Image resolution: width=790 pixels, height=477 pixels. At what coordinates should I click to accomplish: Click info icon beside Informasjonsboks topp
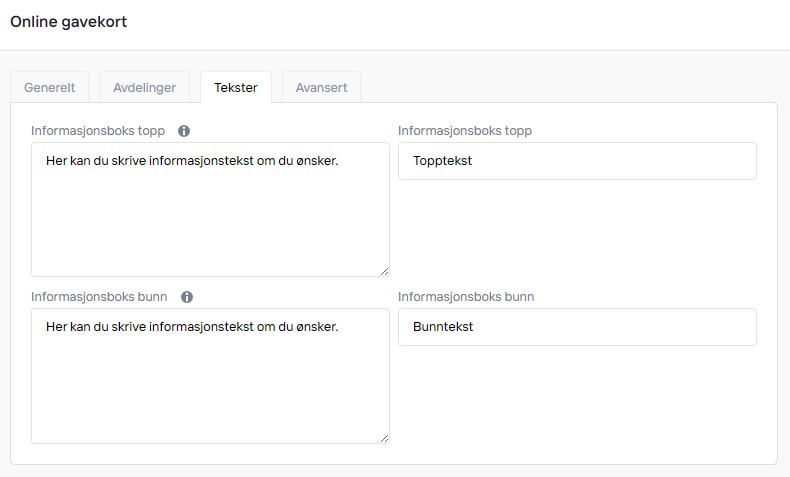coord(184,131)
